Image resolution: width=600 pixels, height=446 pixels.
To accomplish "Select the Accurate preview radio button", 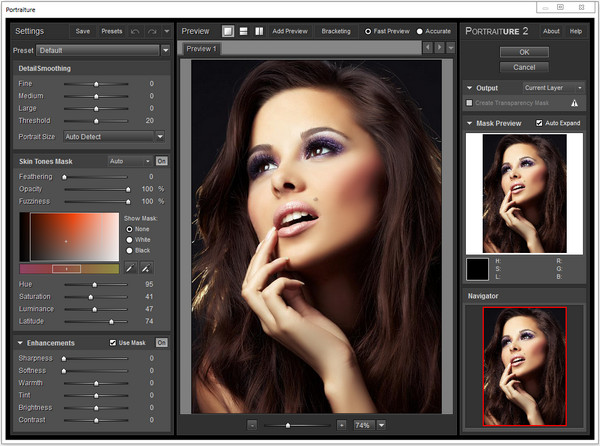I will tap(419, 31).
